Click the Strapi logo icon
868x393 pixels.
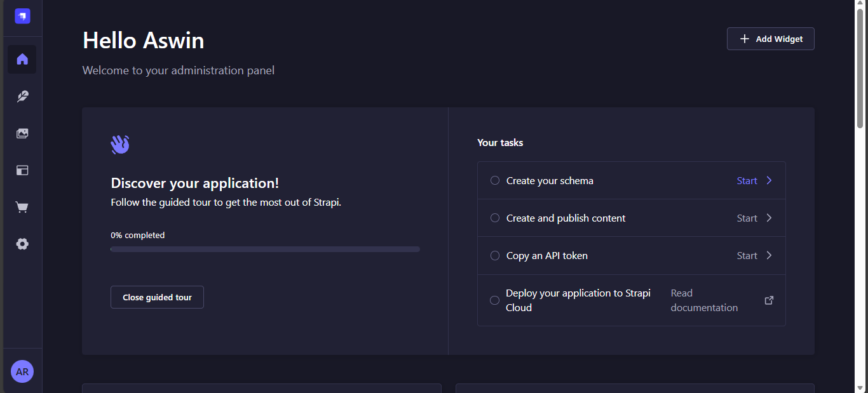point(22,17)
